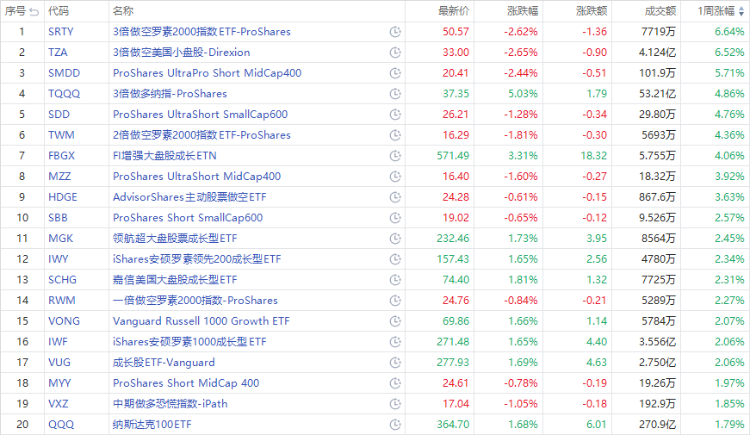The image size is (750, 435).
Task: Open ticker code VUG
Action: (x=59, y=362)
